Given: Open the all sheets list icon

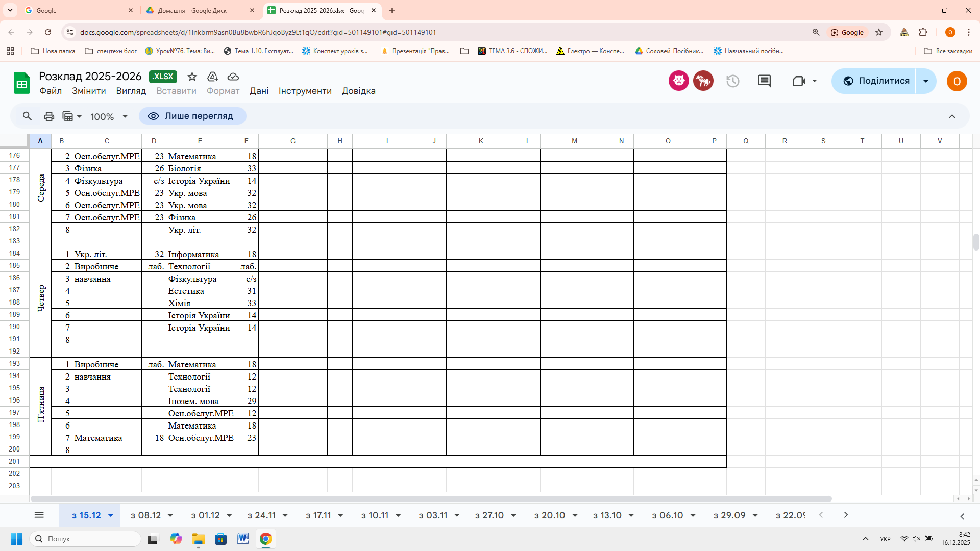Looking at the screenshot, I should click(39, 515).
